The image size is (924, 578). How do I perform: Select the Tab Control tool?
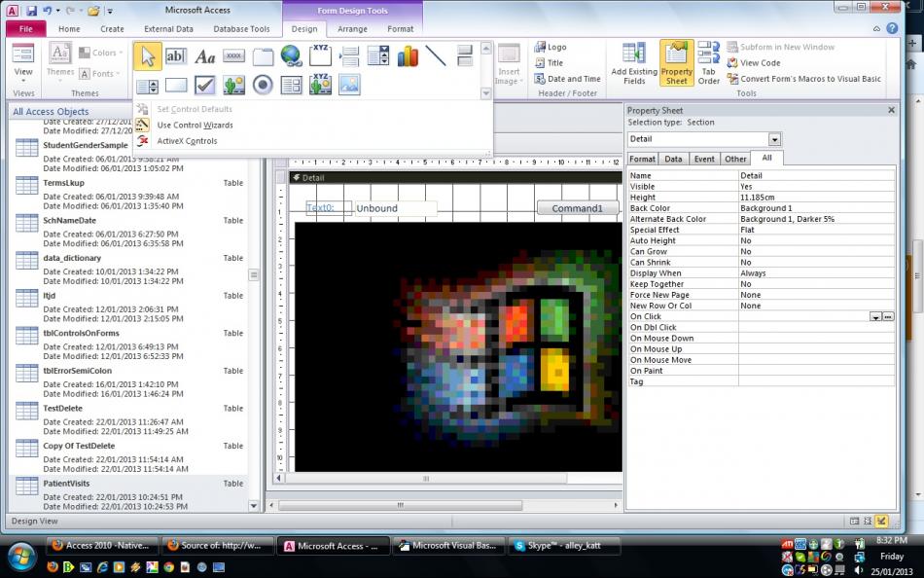(263, 56)
